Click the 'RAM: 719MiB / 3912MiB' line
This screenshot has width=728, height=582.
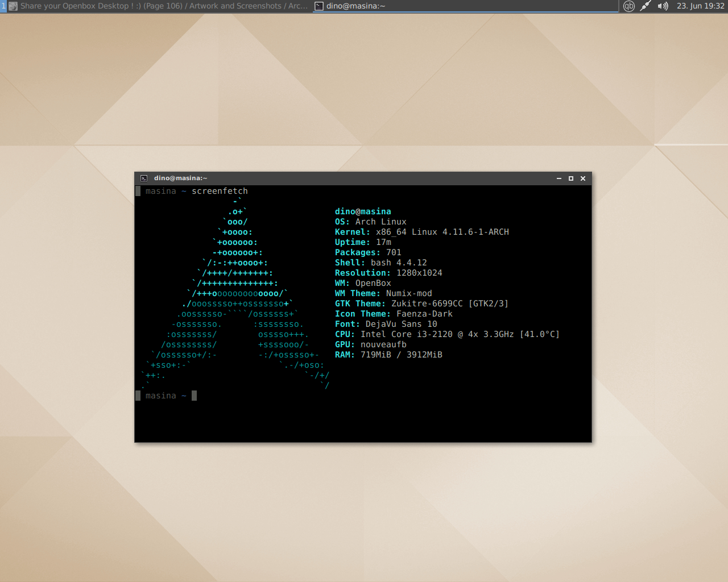(388, 355)
